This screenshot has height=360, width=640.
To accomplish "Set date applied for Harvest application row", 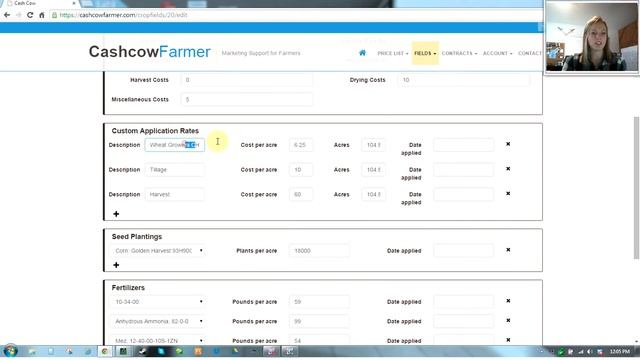I will (464, 195).
